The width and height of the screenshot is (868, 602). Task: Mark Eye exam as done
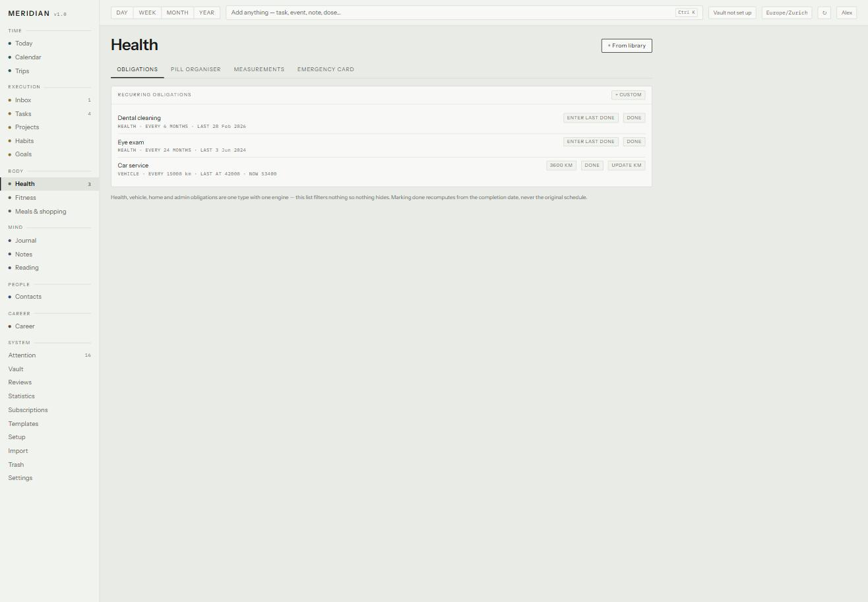[634, 142]
